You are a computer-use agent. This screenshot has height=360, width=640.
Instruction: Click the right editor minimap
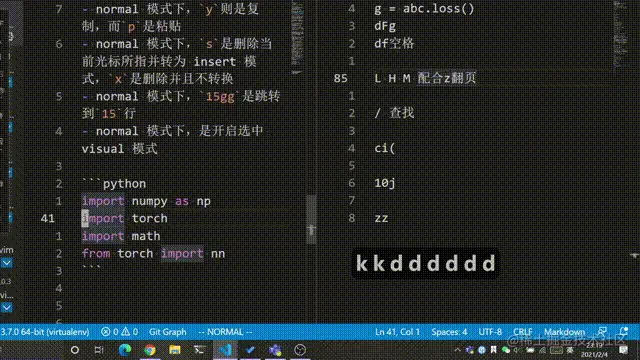pos(620,37)
